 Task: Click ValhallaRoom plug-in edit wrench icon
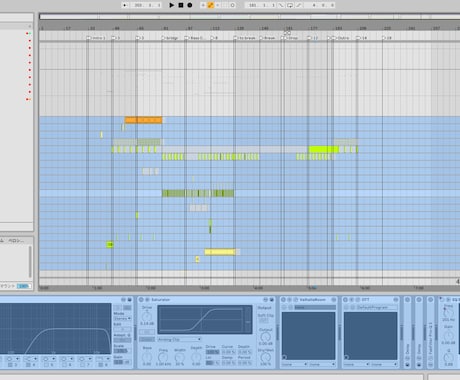[295, 300]
